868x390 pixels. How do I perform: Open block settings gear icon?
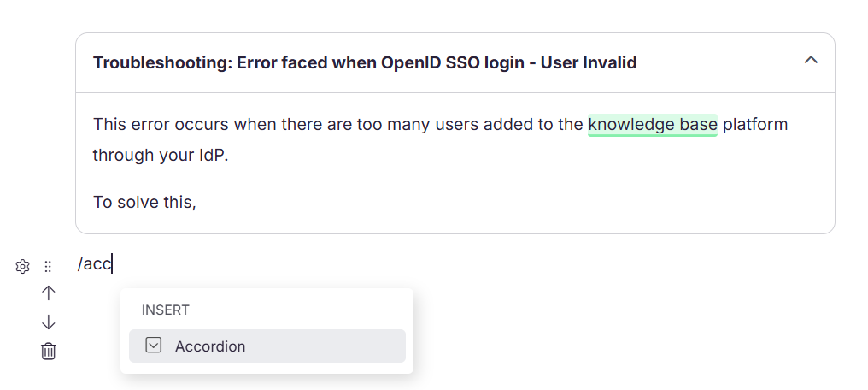pyautogui.click(x=22, y=267)
